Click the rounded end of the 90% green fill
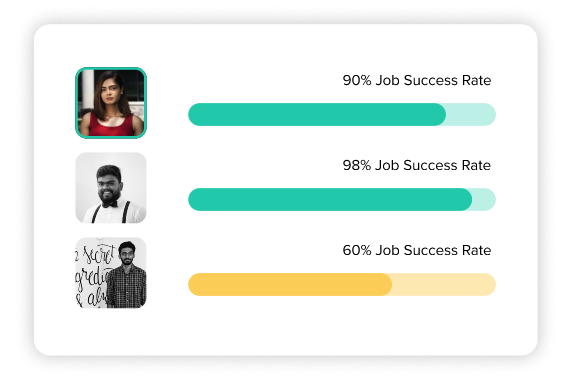The width and height of the screenshot is (576, 387). (x=439, y=115)
